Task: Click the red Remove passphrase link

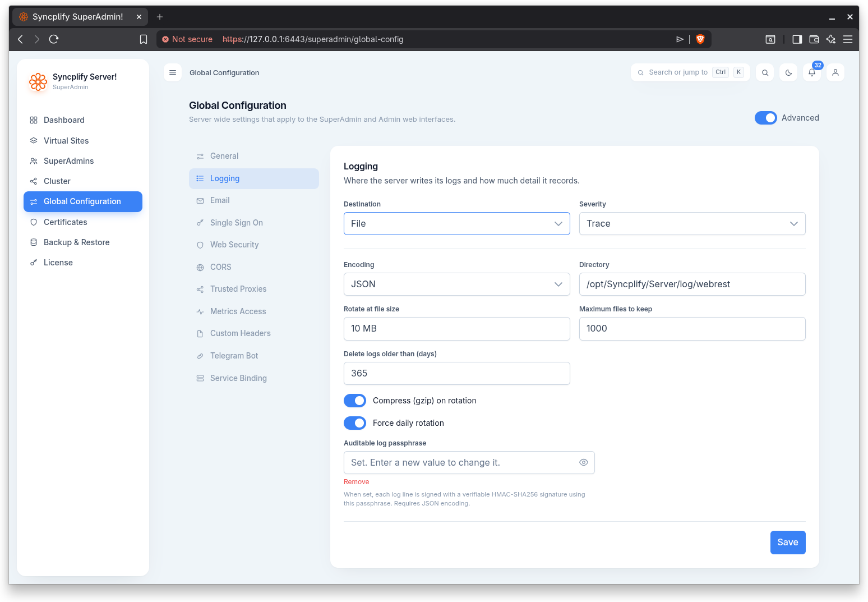Action: click(x=357, y=482)
